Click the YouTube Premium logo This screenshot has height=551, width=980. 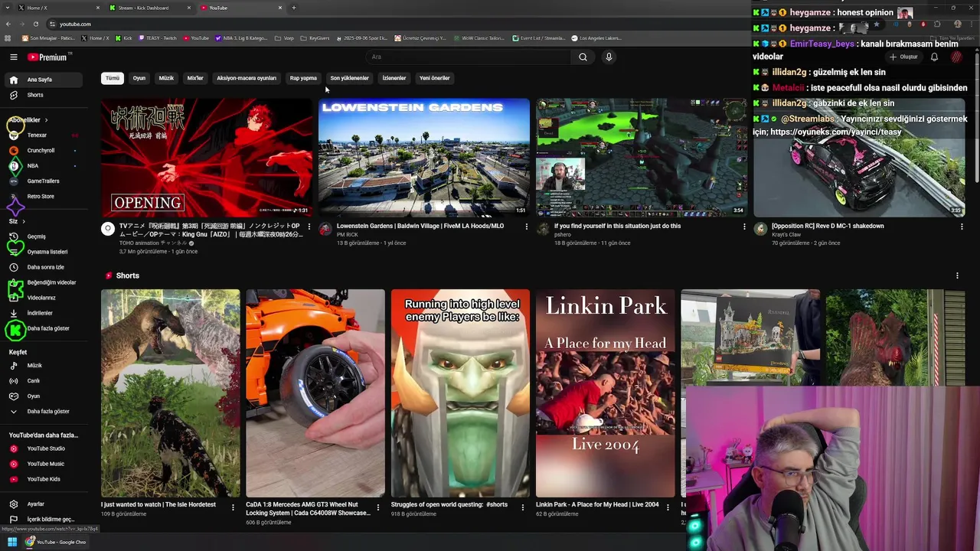point(48,57)
